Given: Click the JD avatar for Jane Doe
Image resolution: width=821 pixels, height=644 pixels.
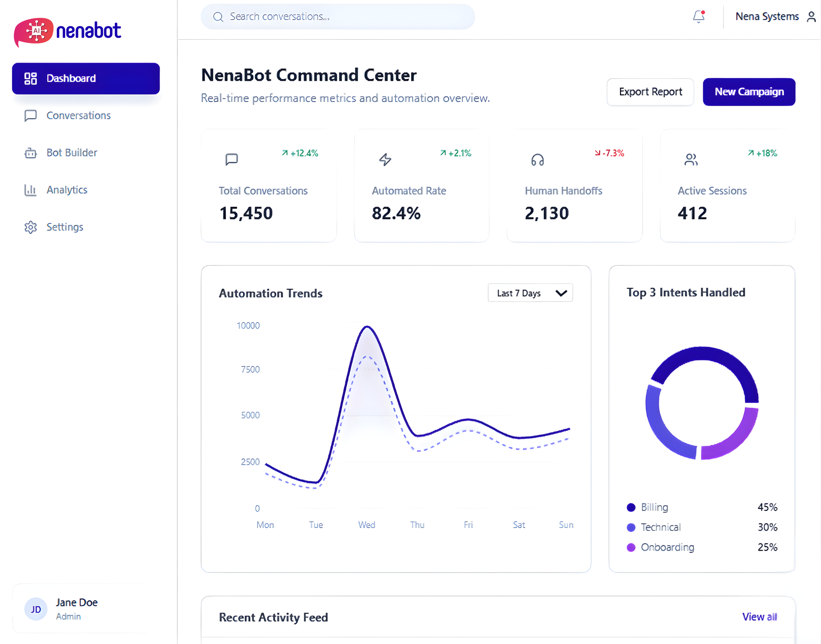Looking at the screenshot, I should click(36, 609).
